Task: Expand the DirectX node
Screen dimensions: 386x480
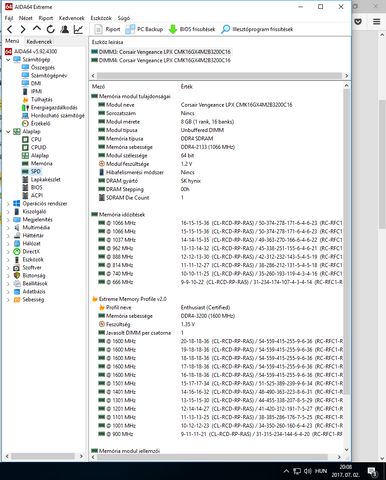Action: pos(8,252)
